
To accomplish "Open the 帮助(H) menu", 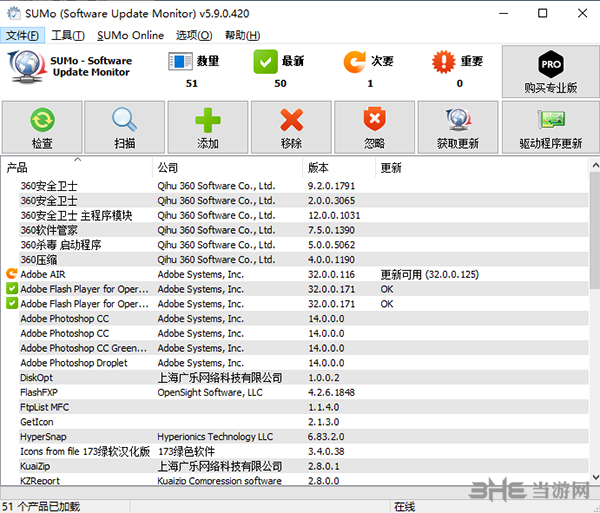I will coord(242,35).
